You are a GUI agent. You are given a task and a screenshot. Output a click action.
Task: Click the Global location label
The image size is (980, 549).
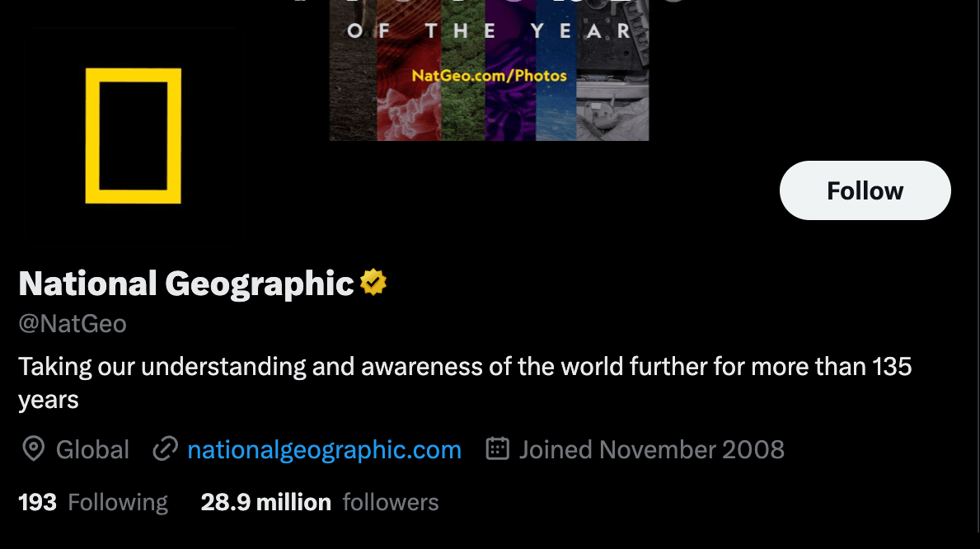pyautogui.click(x=92, y=450)
